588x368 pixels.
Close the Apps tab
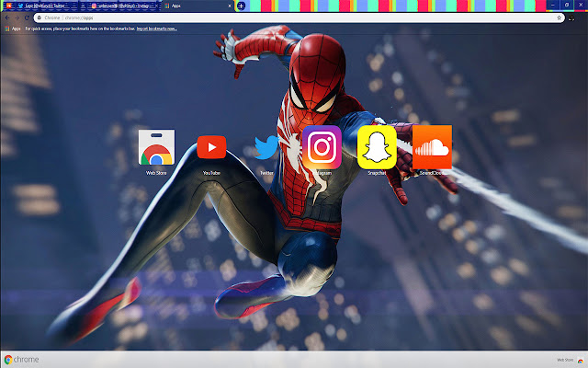point(230,6)
